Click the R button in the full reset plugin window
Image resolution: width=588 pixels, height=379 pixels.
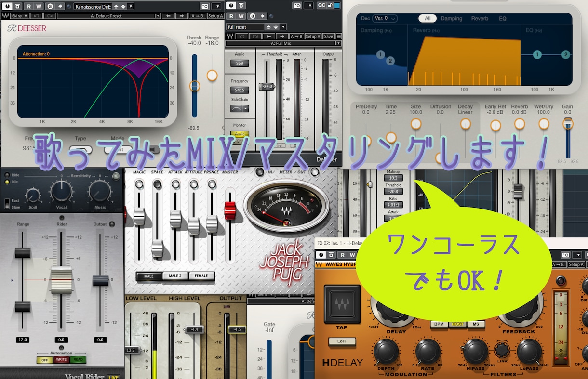pos(231,16)
